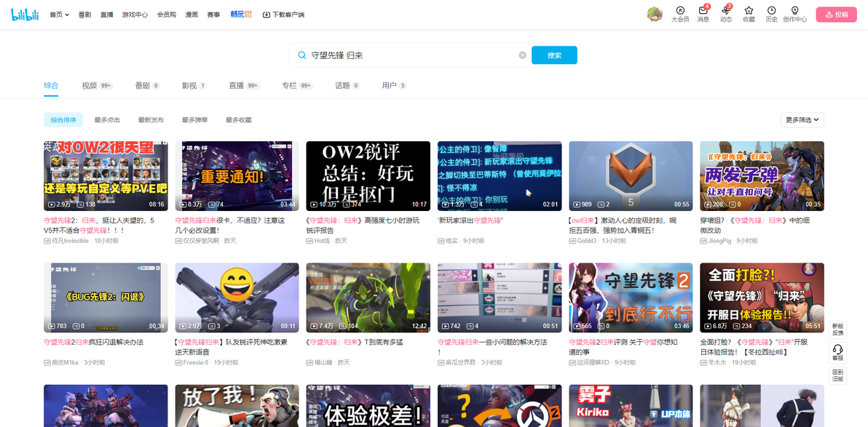This screenshot has height=427, width=868.
Task: Open 两发子弹 Widowmaker thumbnail
Action: coord(762,176)
